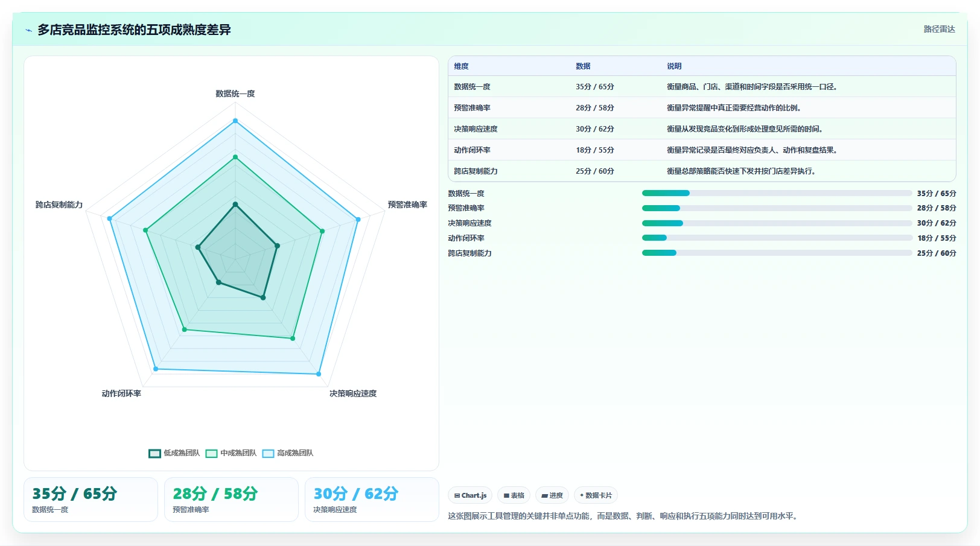
Task: Click the high-maturity data point on the 跨店复制能力 axis
Action: (x=109, y=218)
